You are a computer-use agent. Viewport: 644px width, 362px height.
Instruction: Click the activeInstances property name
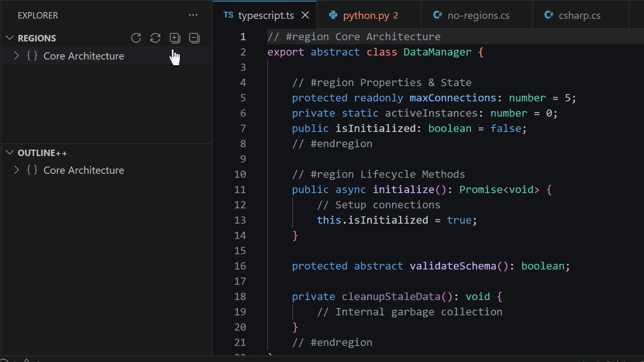431,113
